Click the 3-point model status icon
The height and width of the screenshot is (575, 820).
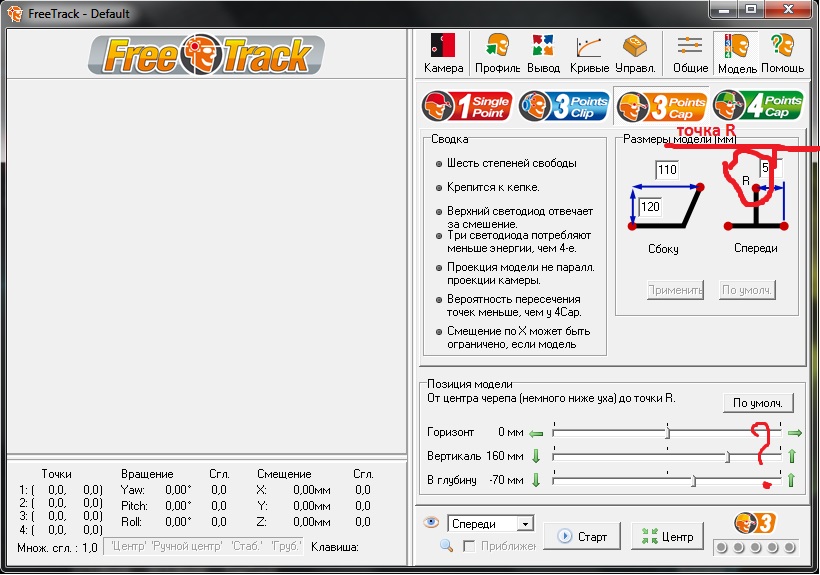tap(755, 523)
